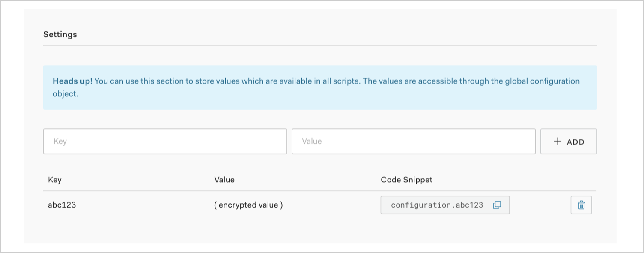This screenshot has height=253, width=644.
Task: Click the Key column header
Action: 54,180
